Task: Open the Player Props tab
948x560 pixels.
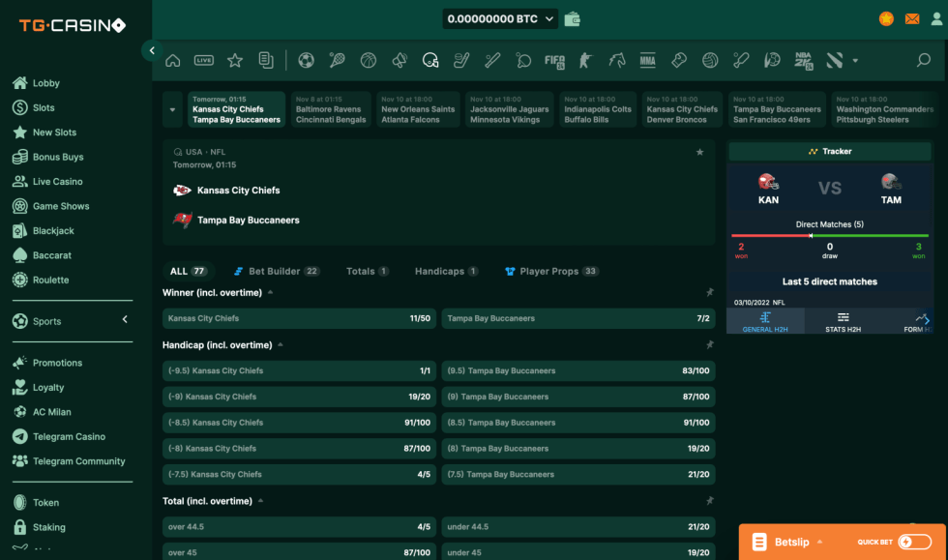Action: (550, 271)
